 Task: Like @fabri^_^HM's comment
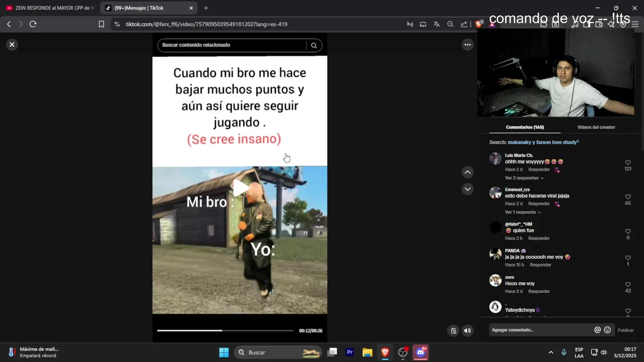point(628,232)
